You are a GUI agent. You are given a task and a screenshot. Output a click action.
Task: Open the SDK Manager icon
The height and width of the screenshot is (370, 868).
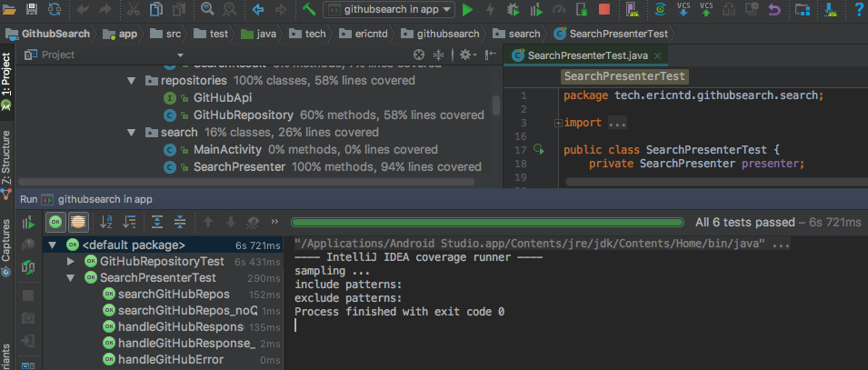point(831,9)
